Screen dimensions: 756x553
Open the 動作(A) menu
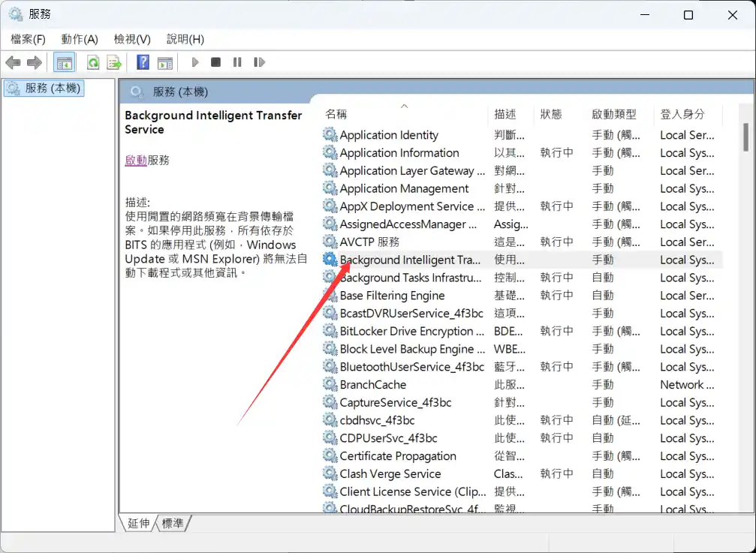(x=80, y=39)
